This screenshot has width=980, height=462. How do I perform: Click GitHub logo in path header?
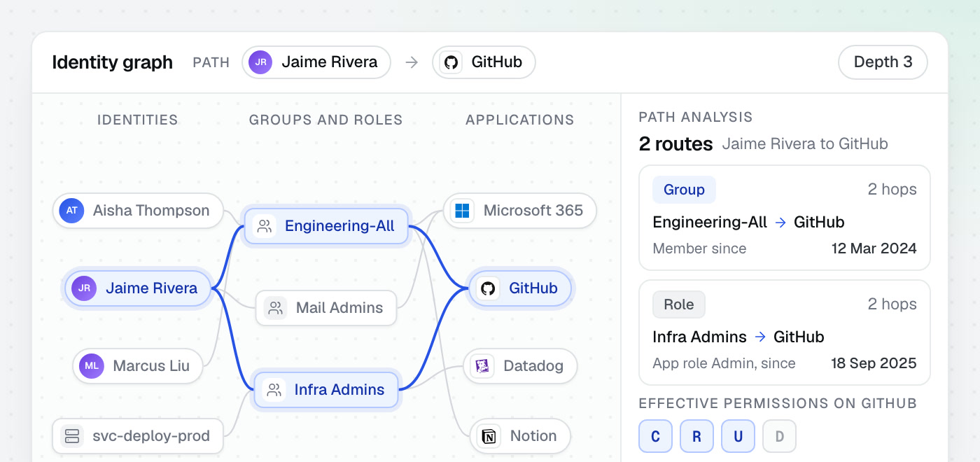[x=451, y=62]
